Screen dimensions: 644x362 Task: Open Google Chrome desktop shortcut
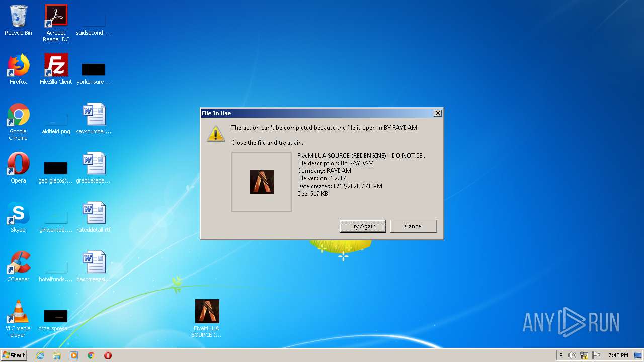coord(18,122)
